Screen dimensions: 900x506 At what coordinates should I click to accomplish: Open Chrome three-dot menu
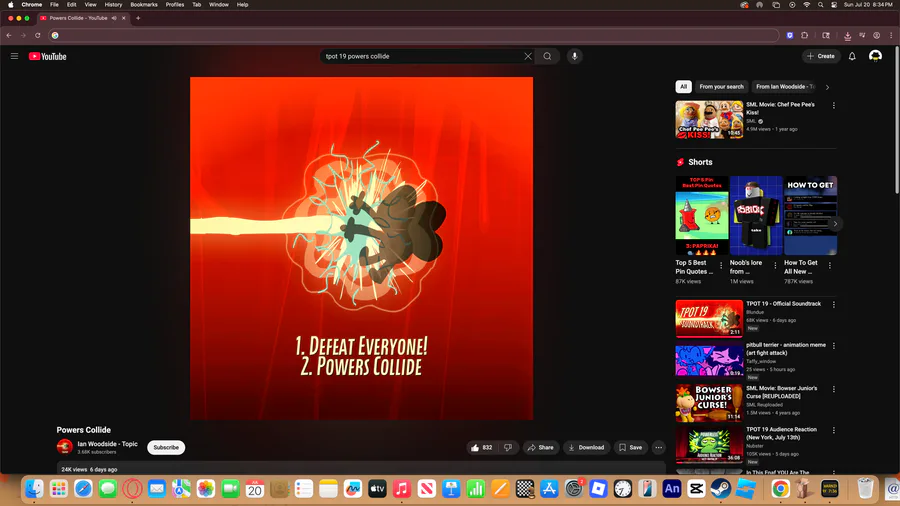point(891,36)
